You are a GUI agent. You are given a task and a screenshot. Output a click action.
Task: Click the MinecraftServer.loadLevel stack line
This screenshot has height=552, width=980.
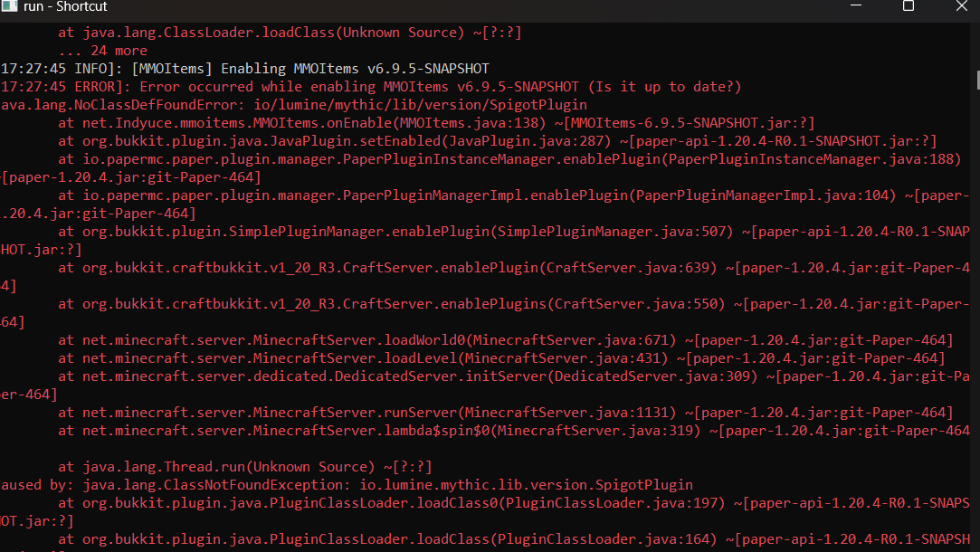(502, 359)
